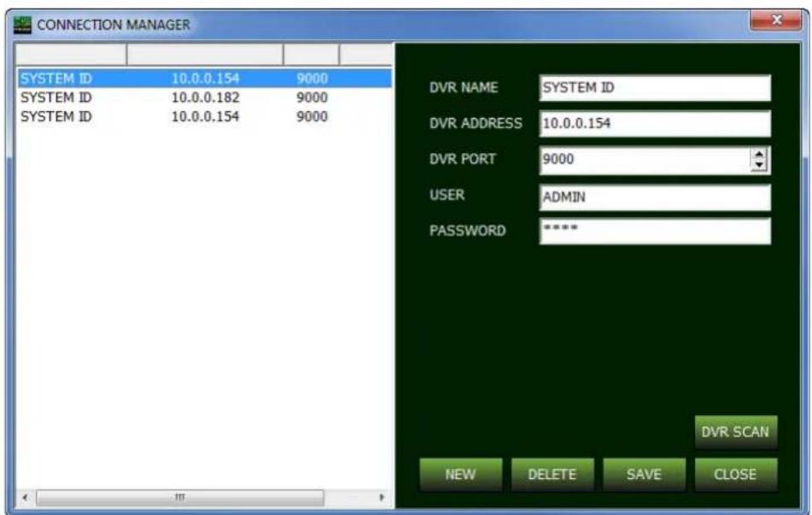Click the fourth column header of list
The height and width of the screenshot is (515, 812).
click(366, 55)
